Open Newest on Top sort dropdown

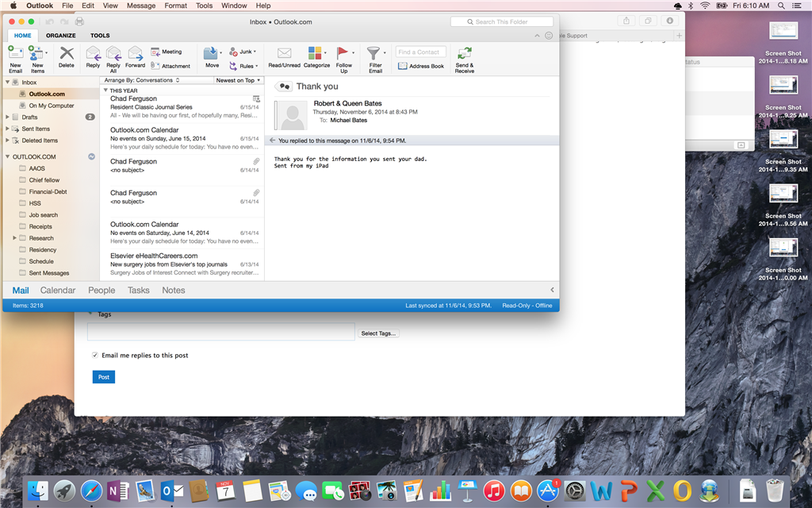[x=238, y=80]
